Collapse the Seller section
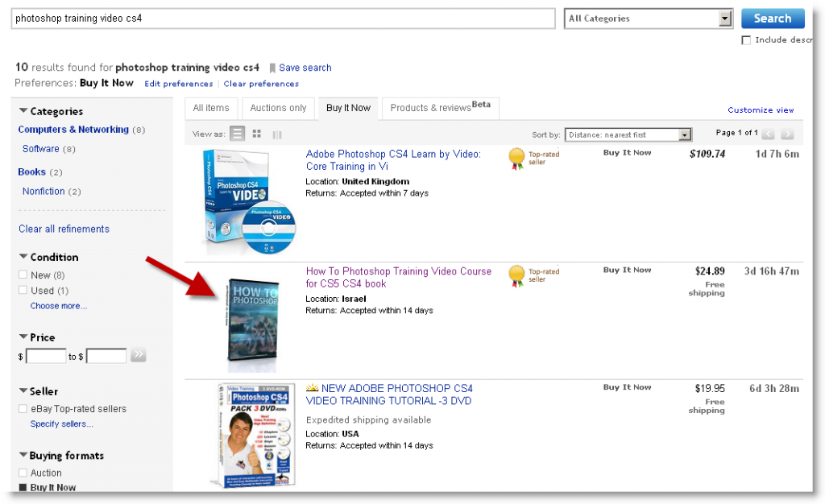The width and height of the screenshot is (825, 504). [23, 390]
